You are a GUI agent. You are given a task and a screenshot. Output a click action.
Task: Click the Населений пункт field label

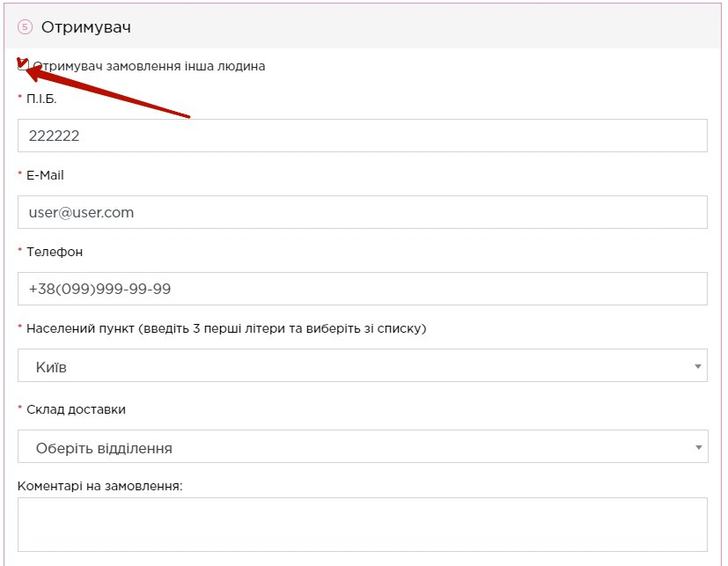(x=225, y=328)
